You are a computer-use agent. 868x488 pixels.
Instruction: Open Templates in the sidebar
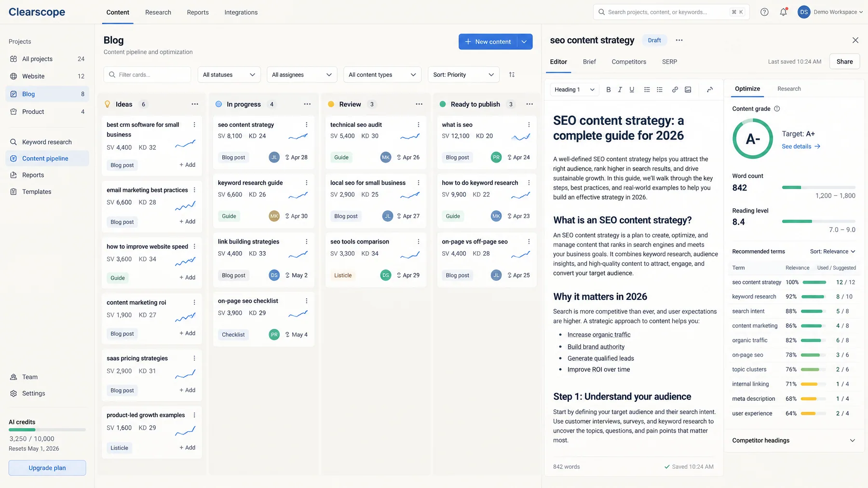point(37,191)
